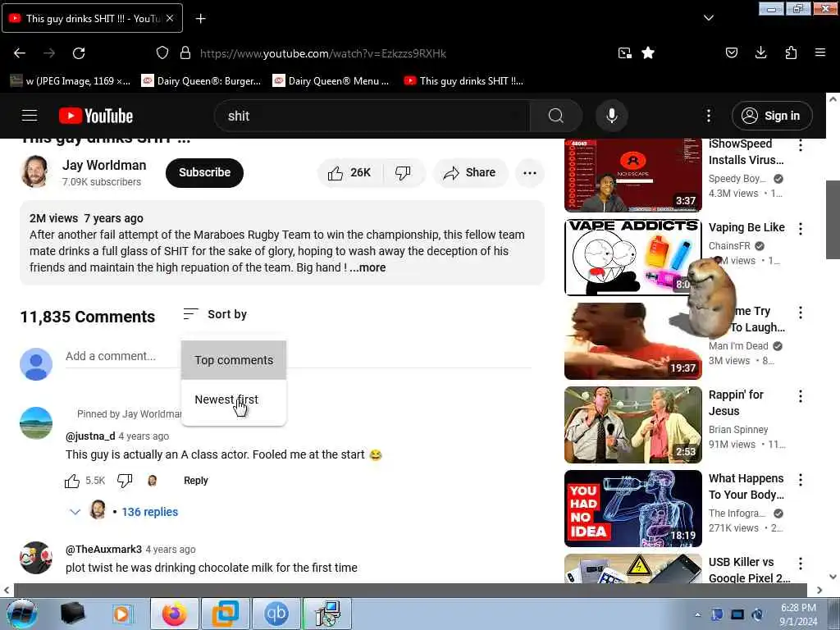Click the YouTube search input field

pos(372,116)
